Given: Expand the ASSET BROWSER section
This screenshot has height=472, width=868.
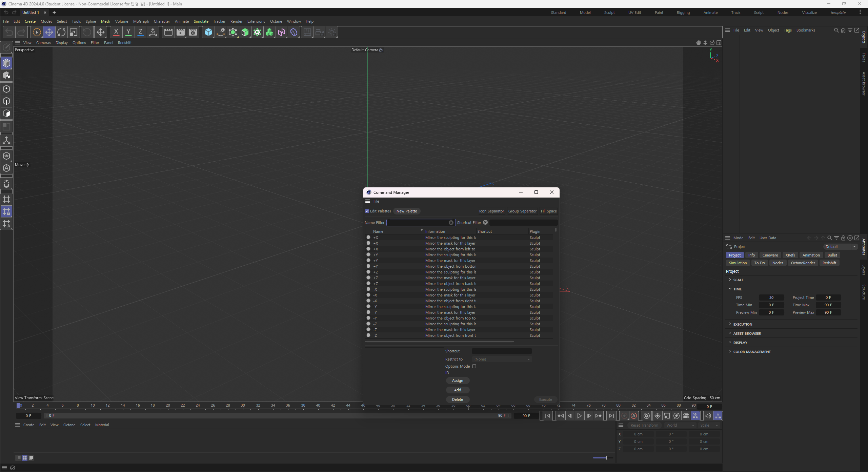Looking at the screenshot, I should 730,333.
